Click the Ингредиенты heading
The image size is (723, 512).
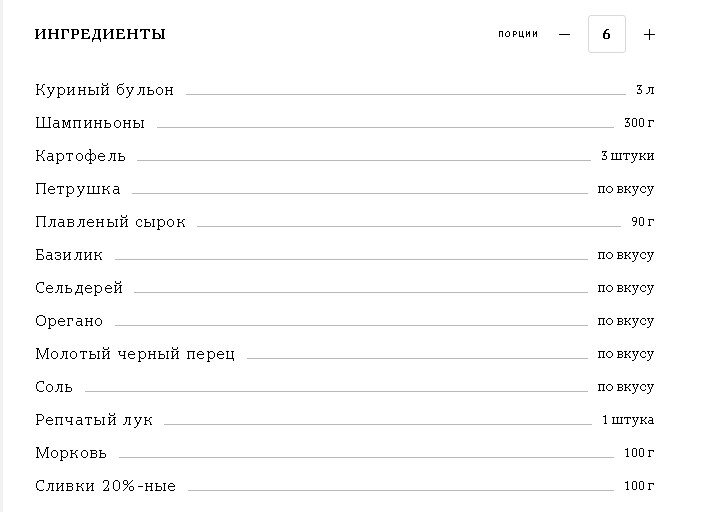coord(100,35)
